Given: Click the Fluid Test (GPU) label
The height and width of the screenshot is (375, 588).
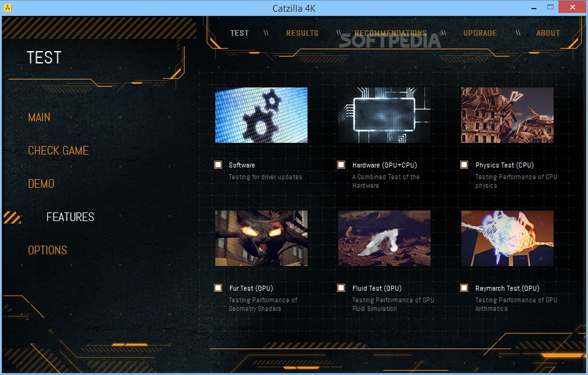Looking at the screenshot, I should (377, 288).
